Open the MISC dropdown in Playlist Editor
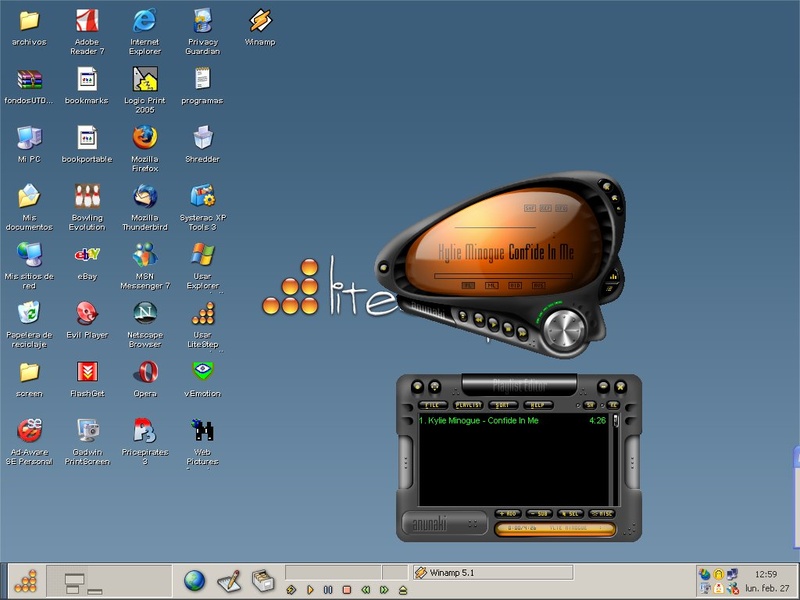 [x=601, y=513]
